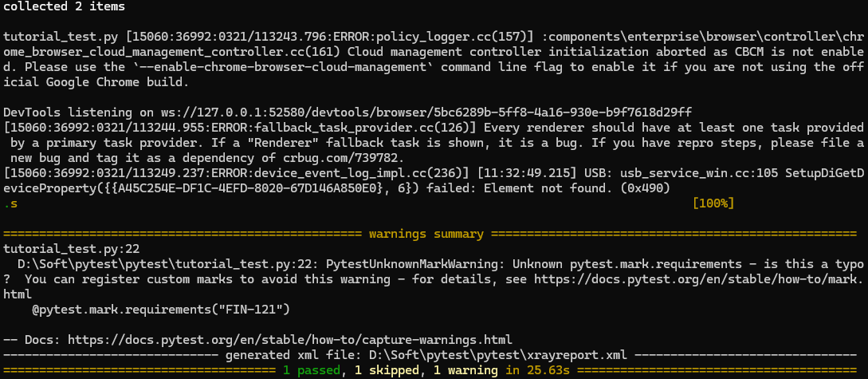
Task: Click the [100%] progress indicator
Action: tap(713, 203)
